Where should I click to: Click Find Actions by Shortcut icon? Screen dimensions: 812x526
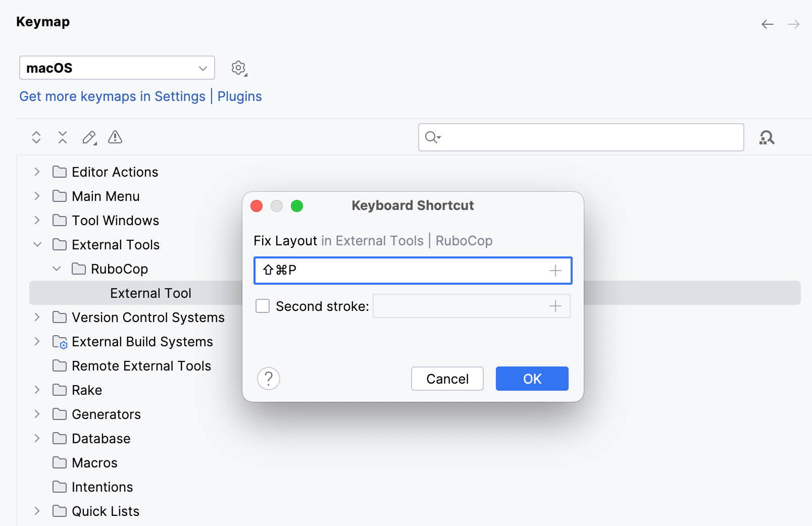coord(767,137)
